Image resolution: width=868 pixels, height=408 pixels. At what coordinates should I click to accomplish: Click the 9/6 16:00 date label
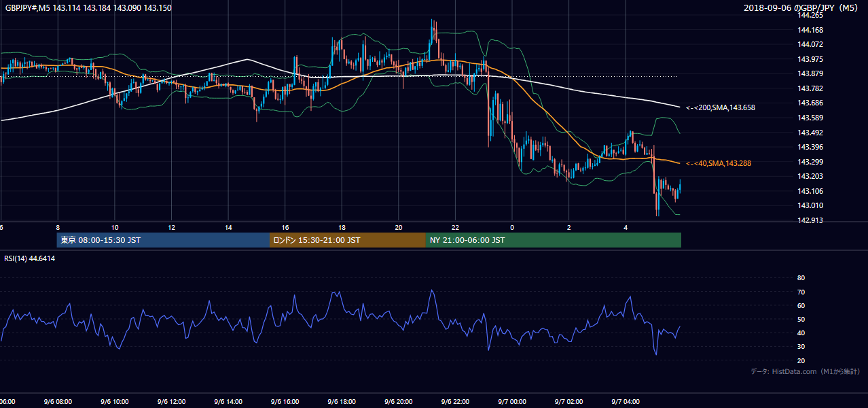tap(285, 401)
